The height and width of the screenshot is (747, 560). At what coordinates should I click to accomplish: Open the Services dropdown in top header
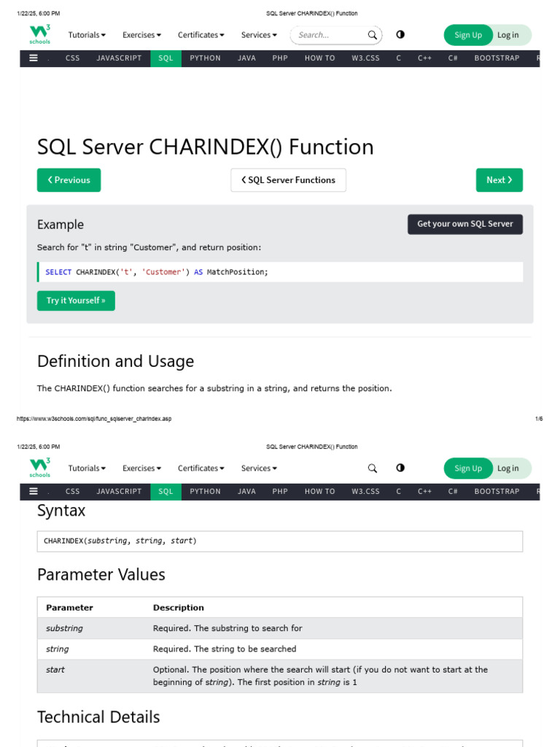(x=259, y=35)
